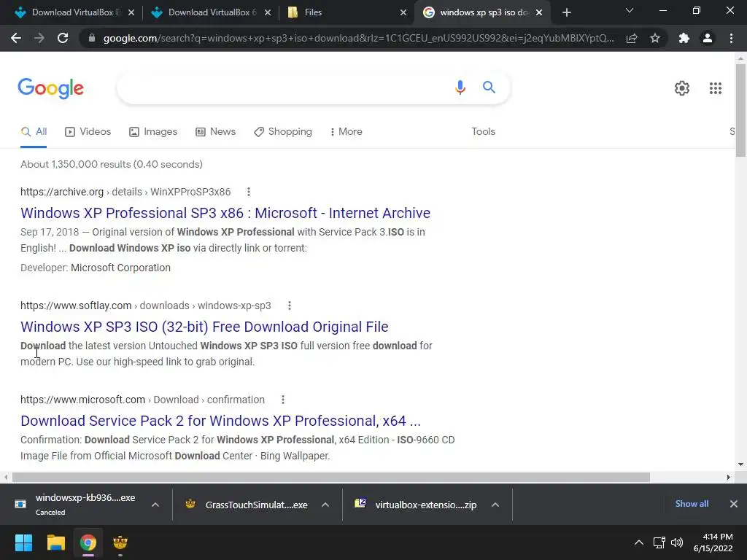Image resolution: width=747 pixels, height=560 pixels.
Task: Bookmark this page with the star icon
Action: (x=655, y=38)
